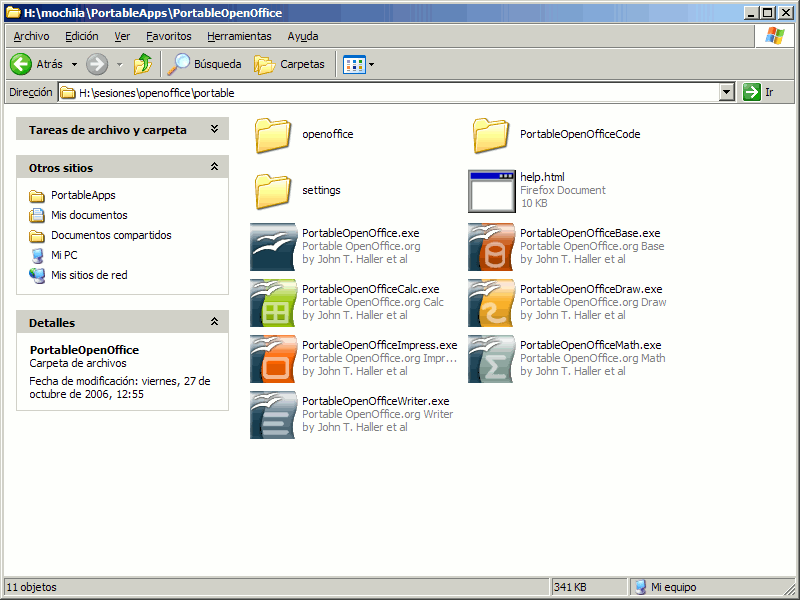Select the help.html Firefox document icon
Viewport: 800px width, 600px height.
pos(491,191)
